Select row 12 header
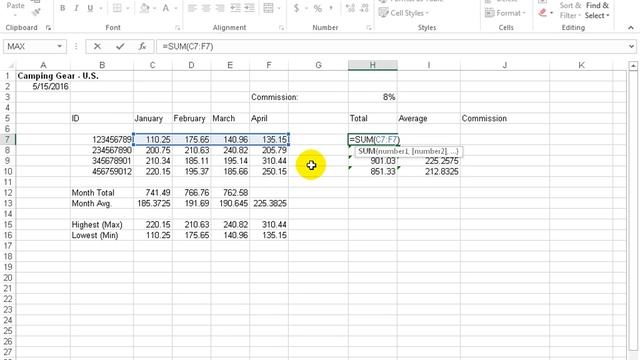This screenshot has height=360, width=640. (8, 193)
